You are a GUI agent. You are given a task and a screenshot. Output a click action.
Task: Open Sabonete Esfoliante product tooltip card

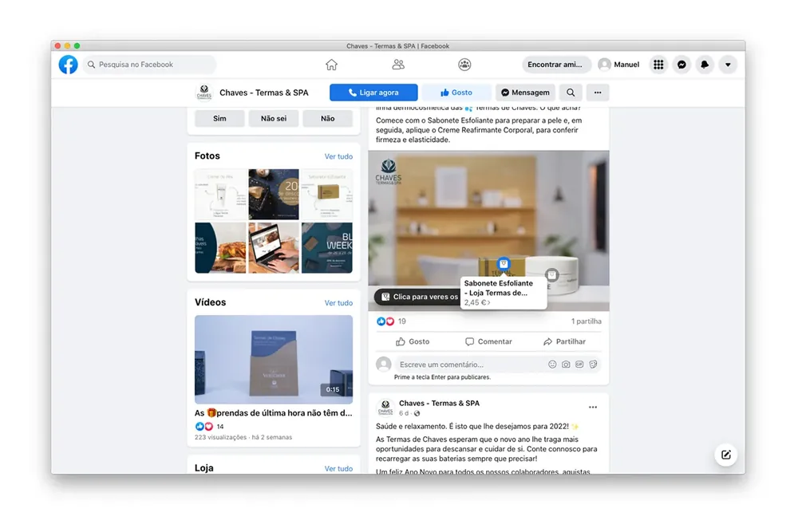click(504, 293)
